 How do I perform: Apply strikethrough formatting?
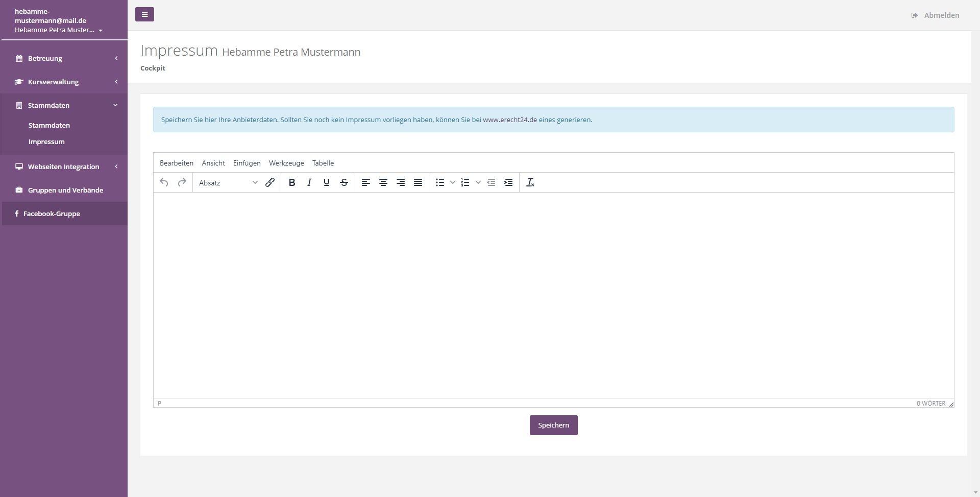[x=344, y=182]
